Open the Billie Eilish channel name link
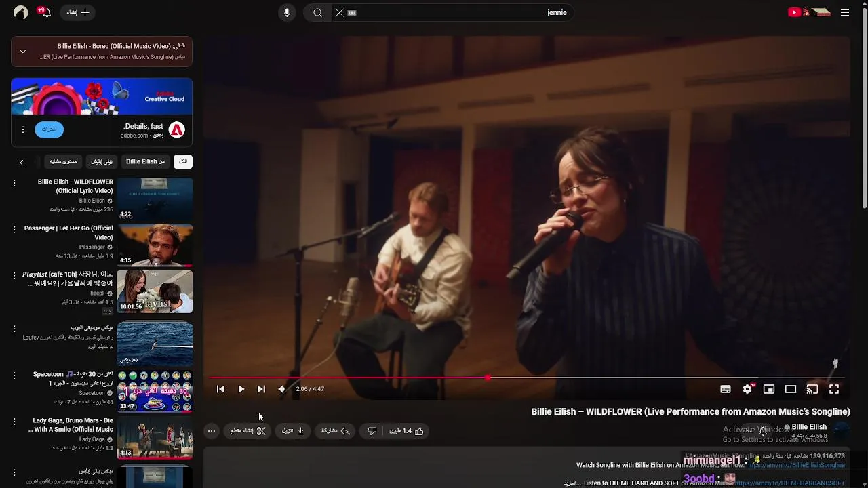 pyautogui.click(x=809, y=427)
